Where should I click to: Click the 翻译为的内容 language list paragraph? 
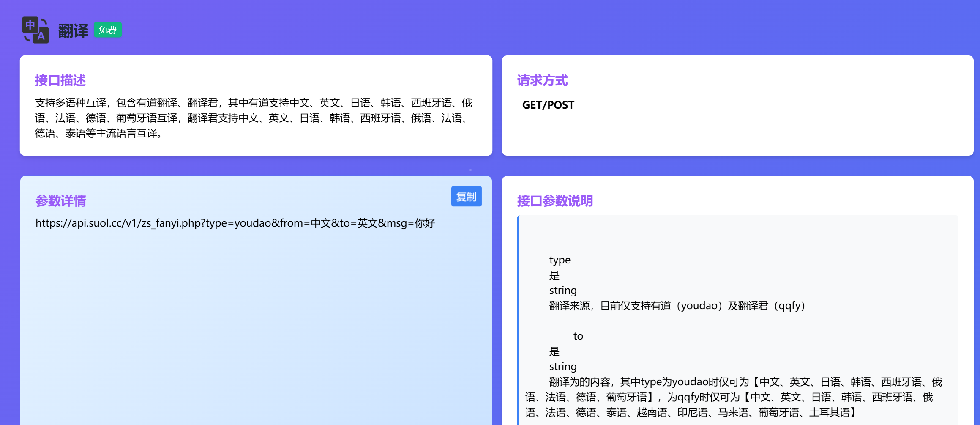point(733,397)
